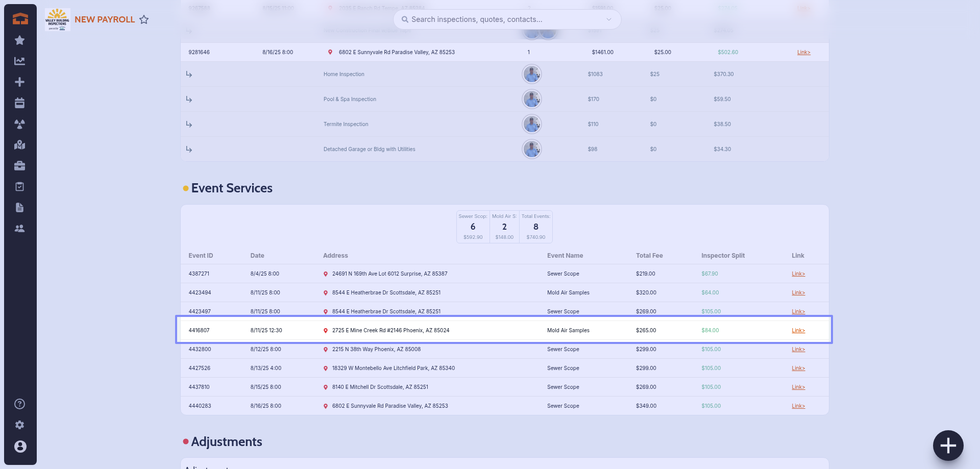The width and height of the screenshot is (980, 469).
Task: Open the map location icon in sidebar
Action: [x=20, y=145]
